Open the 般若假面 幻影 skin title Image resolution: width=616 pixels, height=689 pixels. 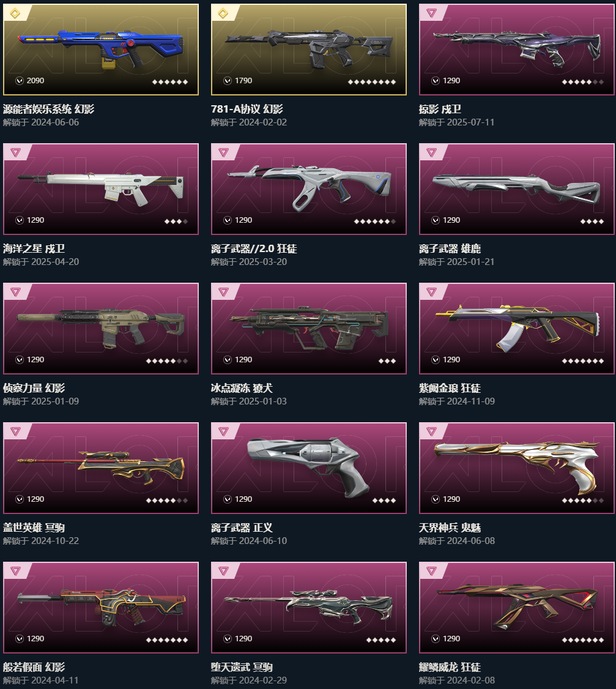point(34,667)
